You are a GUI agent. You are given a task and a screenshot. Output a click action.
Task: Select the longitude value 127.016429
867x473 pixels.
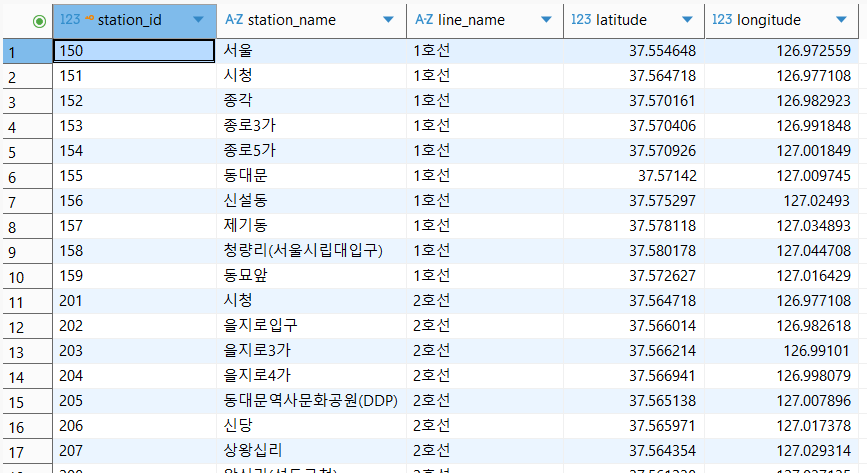click(782, 276)
